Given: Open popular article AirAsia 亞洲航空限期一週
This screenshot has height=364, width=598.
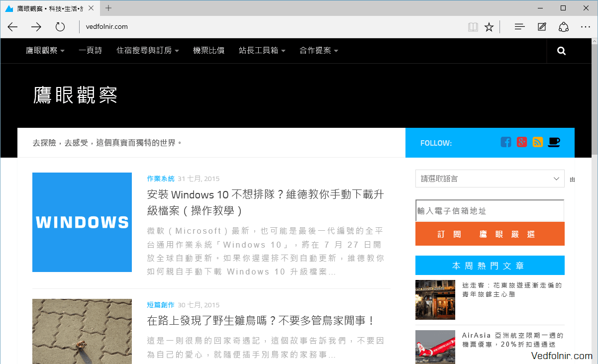Looking at the screenshot, I should click(x=512, y=340).
